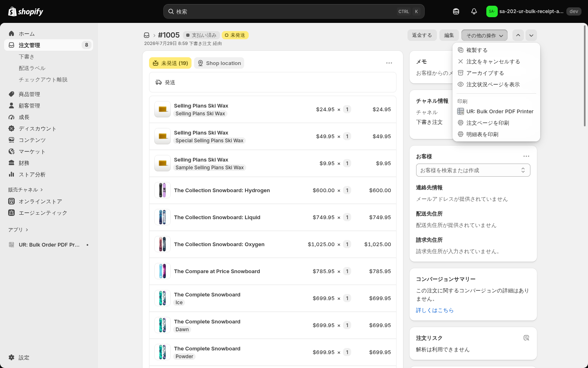Click the dev badge in top bar
This screenshot has width=588, height=368.
pyautogui.click(x=574, y=11)
